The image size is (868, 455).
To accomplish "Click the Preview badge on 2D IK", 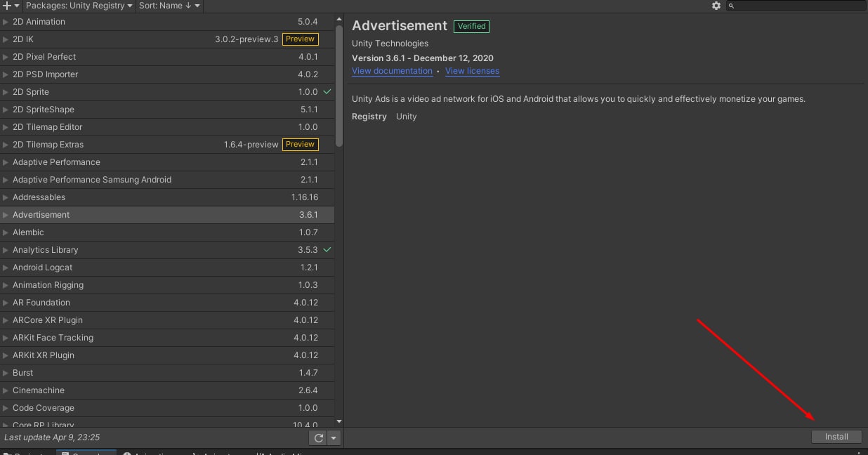I will click(x=300, y=39).
